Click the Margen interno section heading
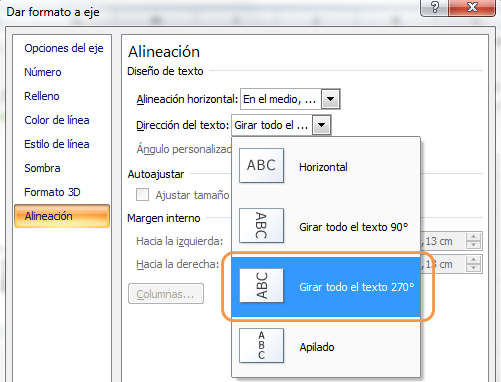Image resolution: width=501 pixels, height=382 pixels. coord(164,218)
